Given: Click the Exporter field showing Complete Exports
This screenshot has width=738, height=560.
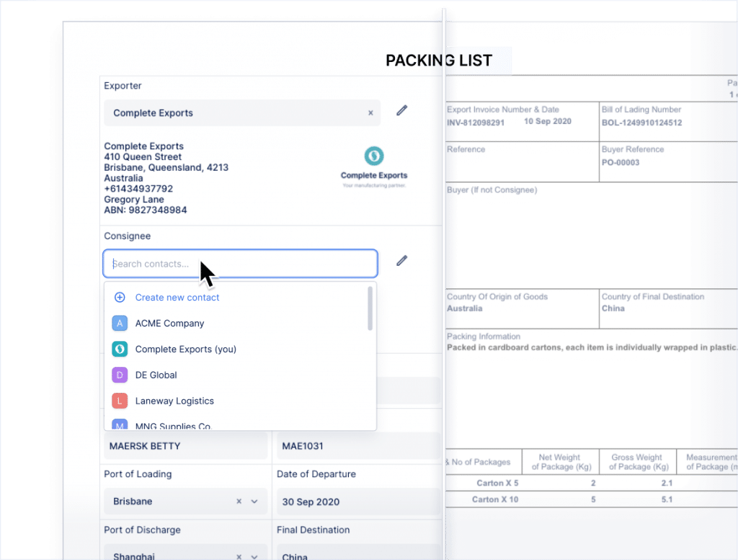Looking at the screenshot, I should tap(242, 113).
